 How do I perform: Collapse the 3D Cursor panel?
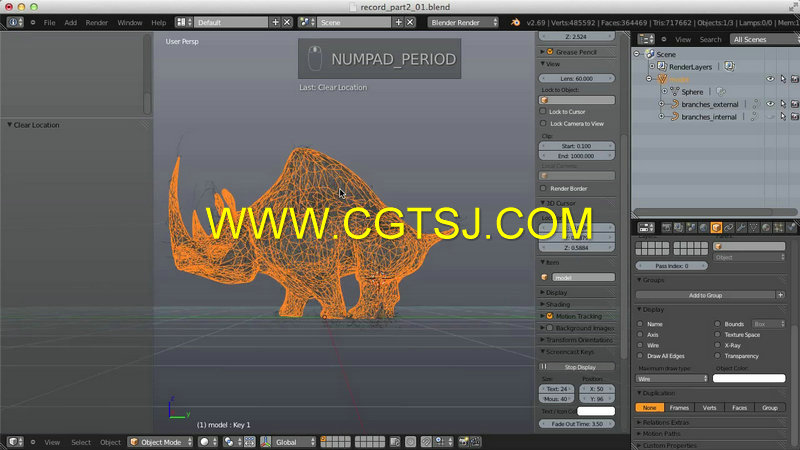542,203
